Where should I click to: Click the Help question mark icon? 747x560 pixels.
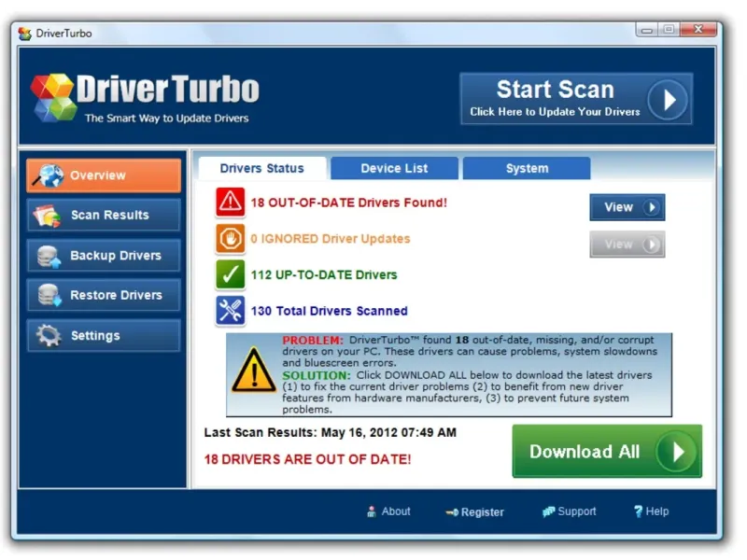click(638, 511)
